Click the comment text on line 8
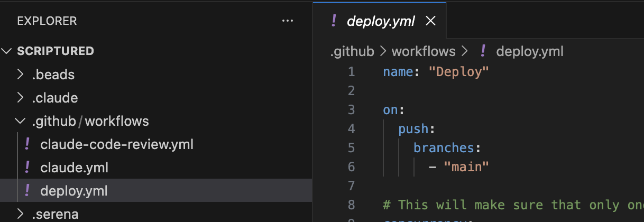The height and width of the screenshot is (222, 644). [513, 205]
